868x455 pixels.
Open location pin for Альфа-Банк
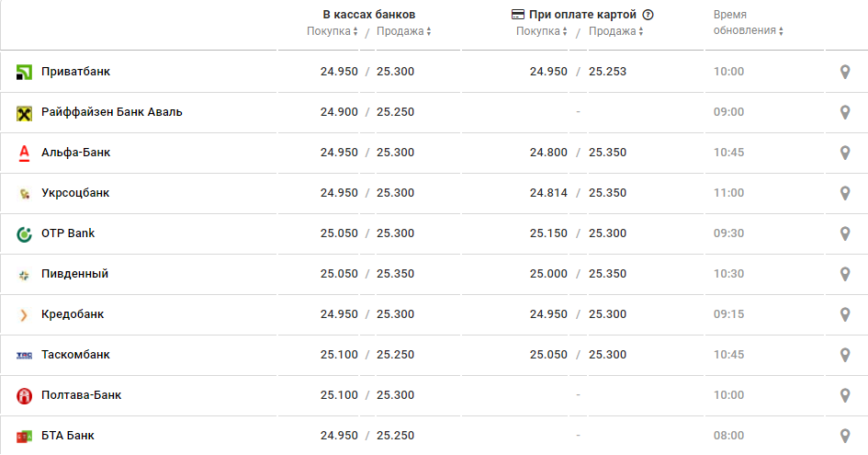coord(845,153)
